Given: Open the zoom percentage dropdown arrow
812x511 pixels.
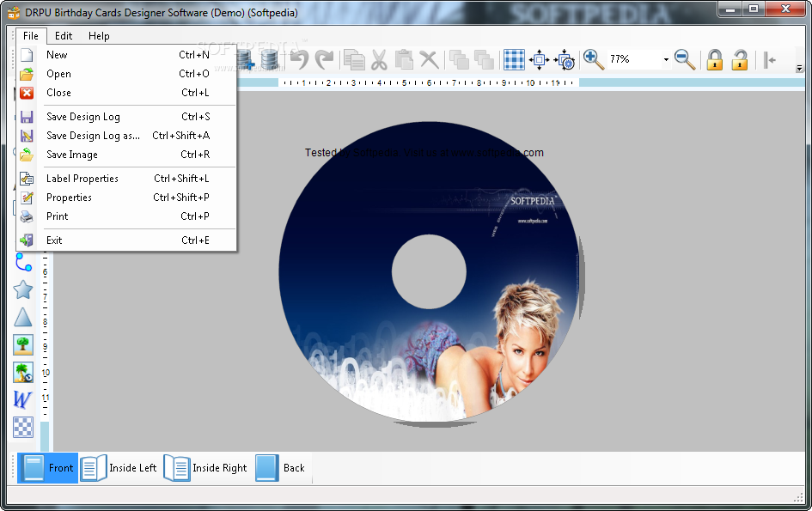Looking at the screenshot, I should (x=666, y=59).
